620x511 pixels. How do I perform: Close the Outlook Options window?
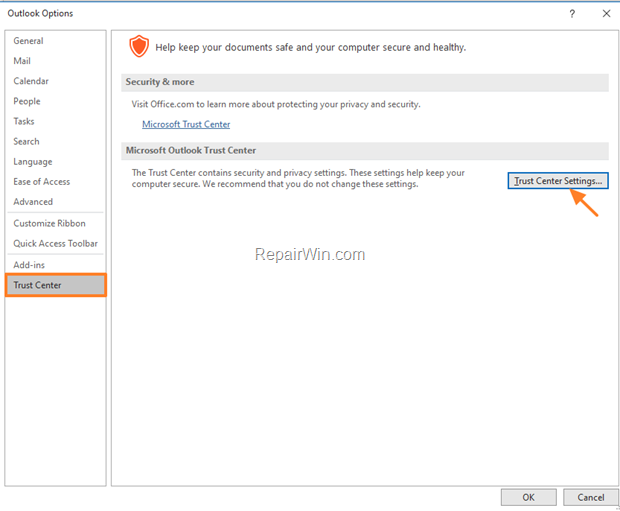coord(606,13)
